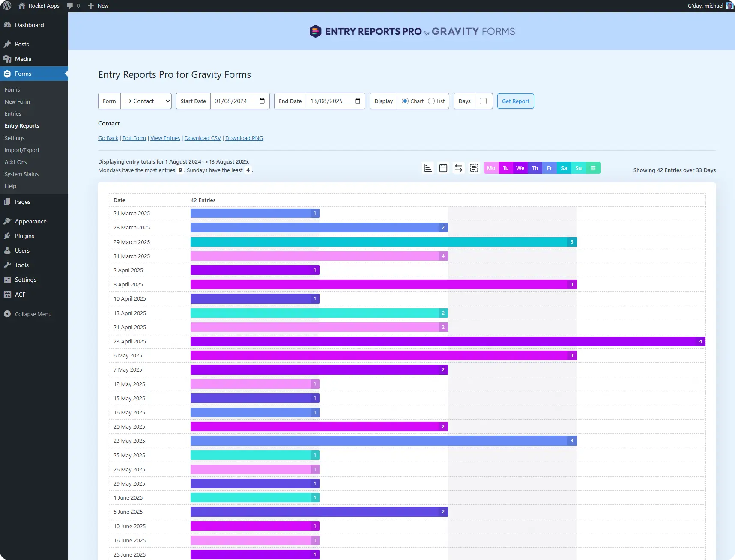The height and width of the screenshot is (560, 735).
Task: Select the List display radio button
Action: point(431,101)
